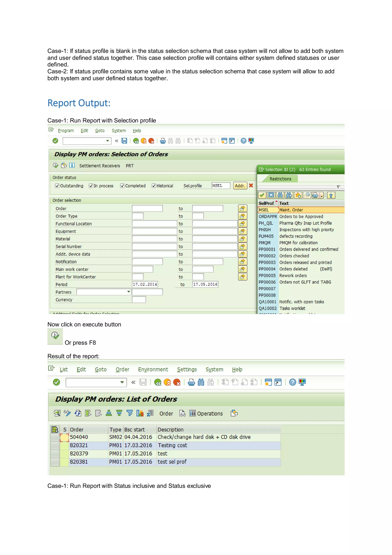Image resolution: width=392 pixels, height=555 pixels.
Task: Click the Addr. button
Action: (240, 186)
